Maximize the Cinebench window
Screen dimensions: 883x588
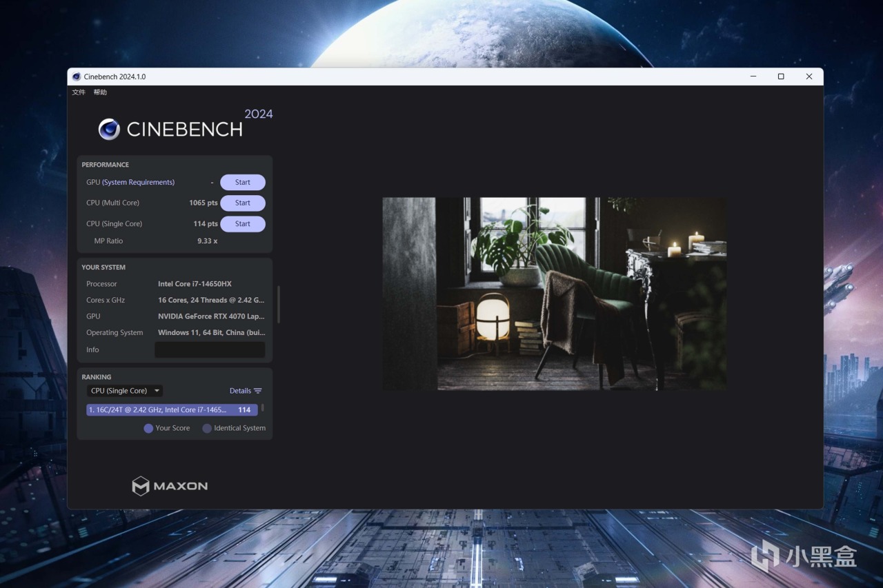(781, 77)
